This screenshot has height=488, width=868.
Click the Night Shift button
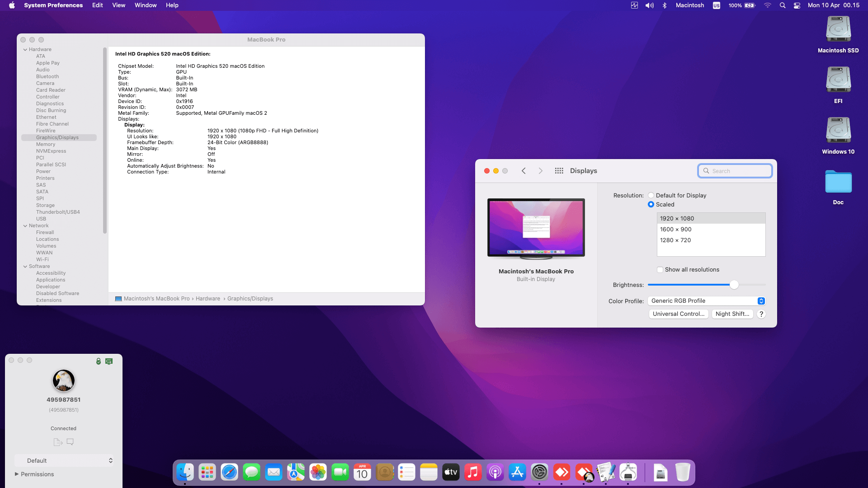tap(732, 314)
